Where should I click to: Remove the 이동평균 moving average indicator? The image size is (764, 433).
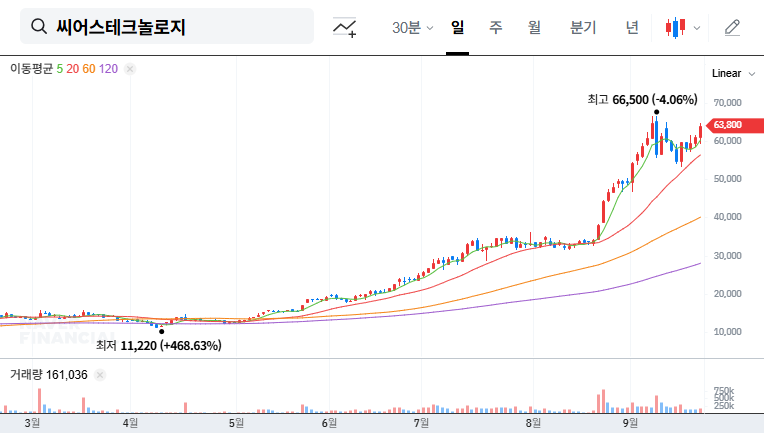[x=130, y=69]
